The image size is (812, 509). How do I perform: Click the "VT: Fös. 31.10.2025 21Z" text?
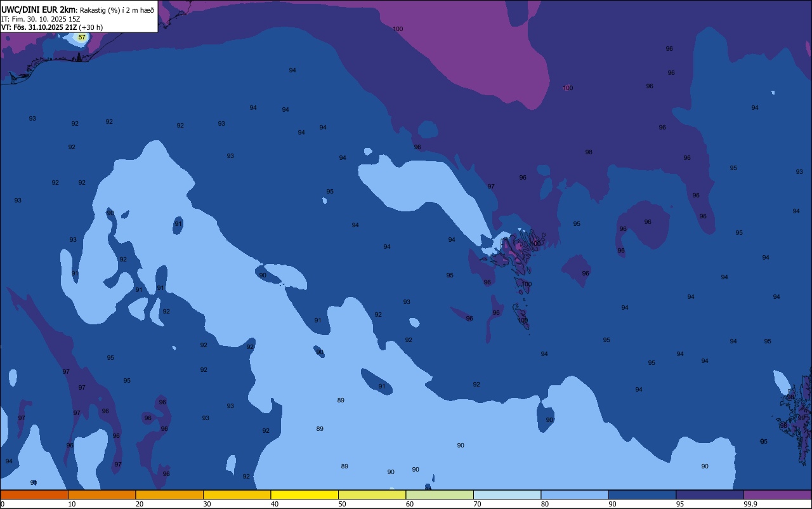pos(39,27)
